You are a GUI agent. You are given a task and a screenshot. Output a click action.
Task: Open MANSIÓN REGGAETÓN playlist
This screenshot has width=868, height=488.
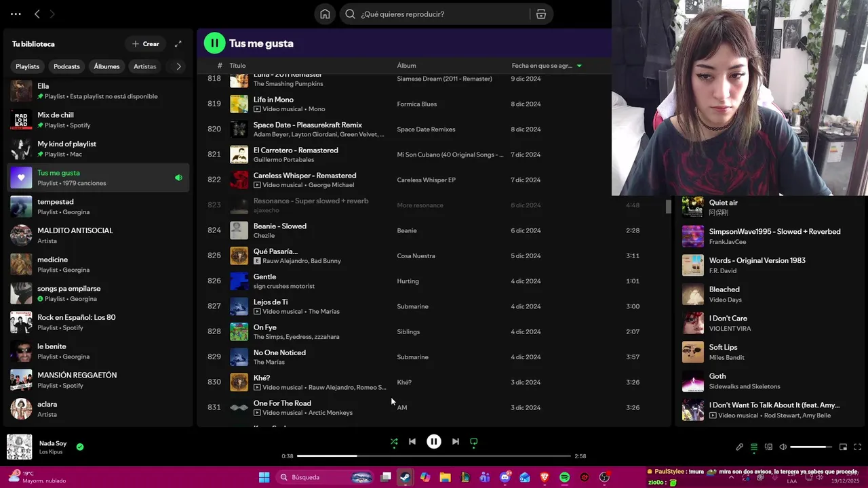98,380
